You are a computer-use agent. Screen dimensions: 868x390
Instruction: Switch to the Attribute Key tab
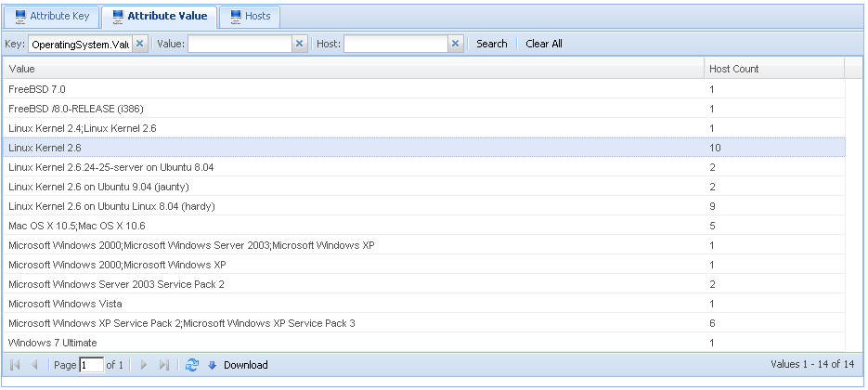pos(52,17)
